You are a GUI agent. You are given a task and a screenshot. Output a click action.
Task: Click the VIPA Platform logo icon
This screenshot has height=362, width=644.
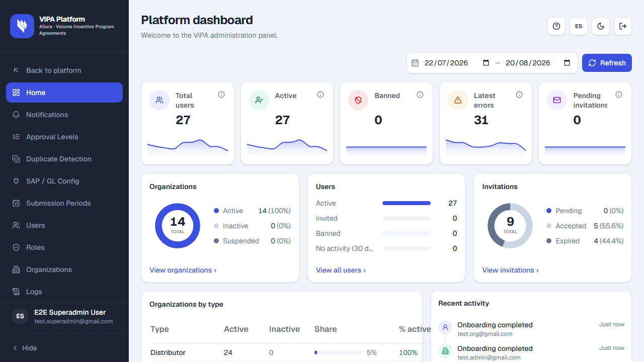point(22,26)
